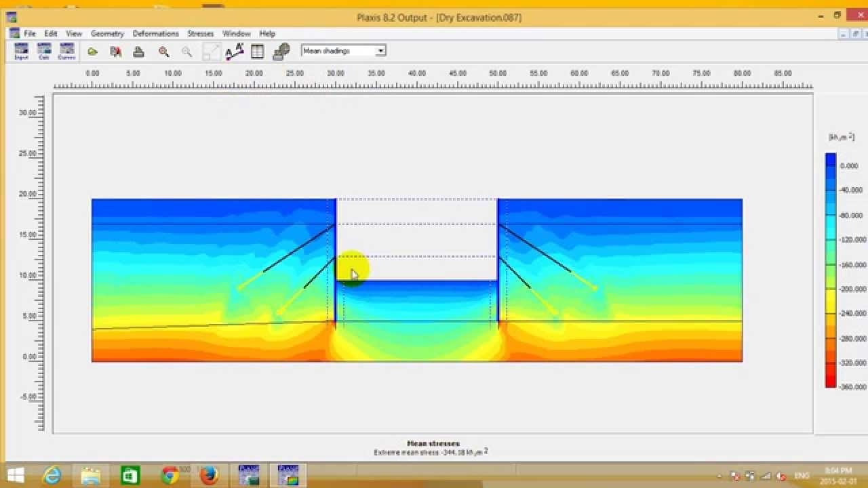
Task: Launch the Calc program from toolbar
Action: tap(44, 51)
